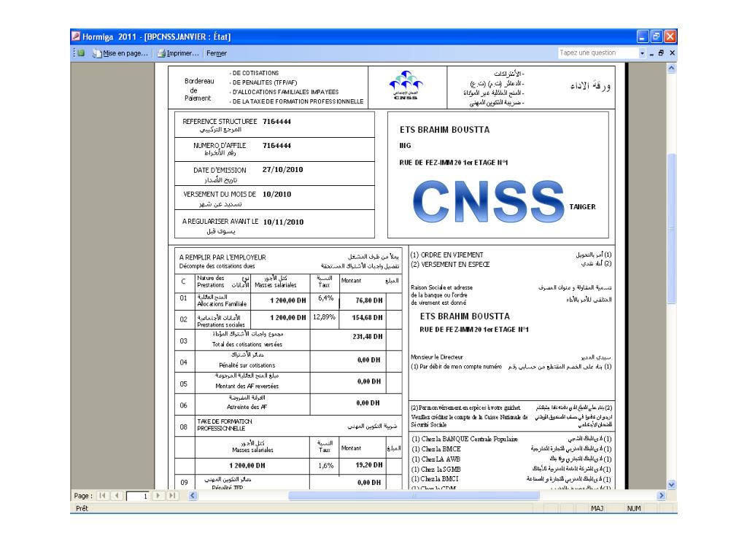Click Fermer to close the report
The height and width of the screenshot is (560, 747).
point(216,53)
